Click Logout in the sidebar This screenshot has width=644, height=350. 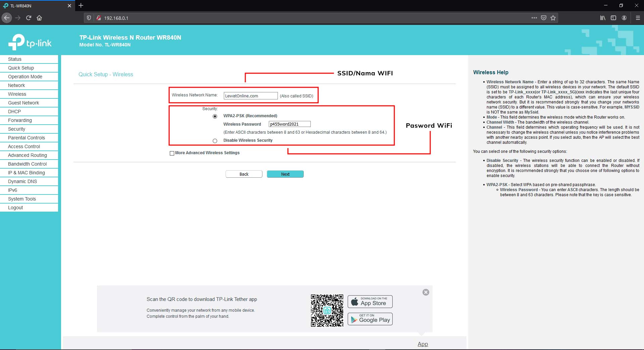[x=29, y=208]
